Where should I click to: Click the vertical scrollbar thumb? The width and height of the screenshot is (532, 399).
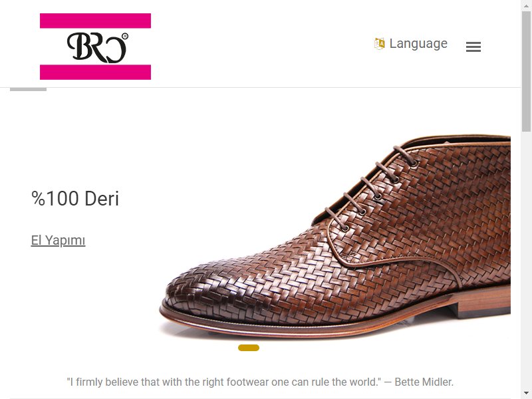click(x=527, y=71)
